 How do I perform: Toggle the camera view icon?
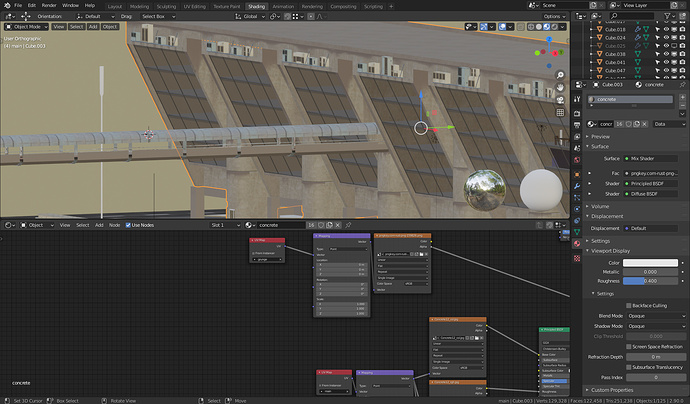[560, 100]
